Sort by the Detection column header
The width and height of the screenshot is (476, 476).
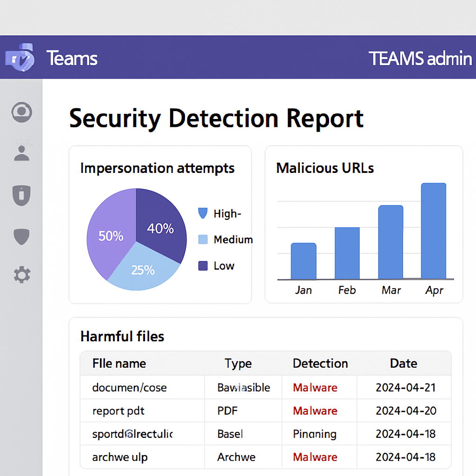tap(320, 364)
